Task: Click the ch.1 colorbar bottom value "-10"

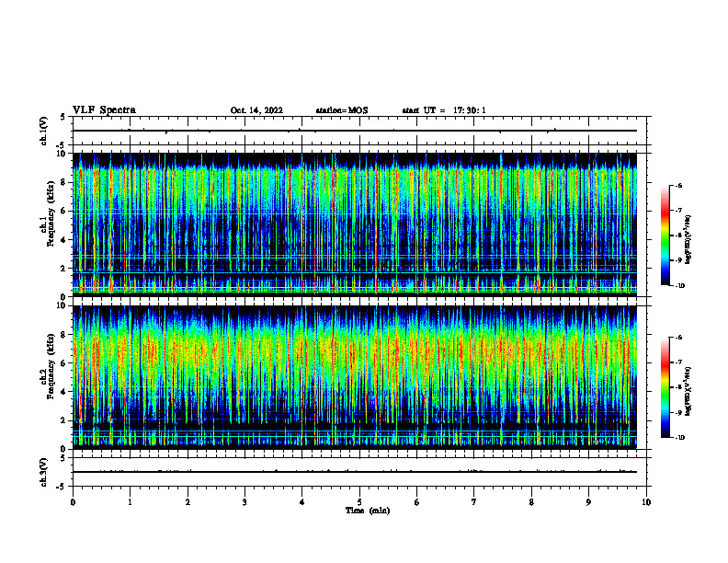Action: click(680, 286)
